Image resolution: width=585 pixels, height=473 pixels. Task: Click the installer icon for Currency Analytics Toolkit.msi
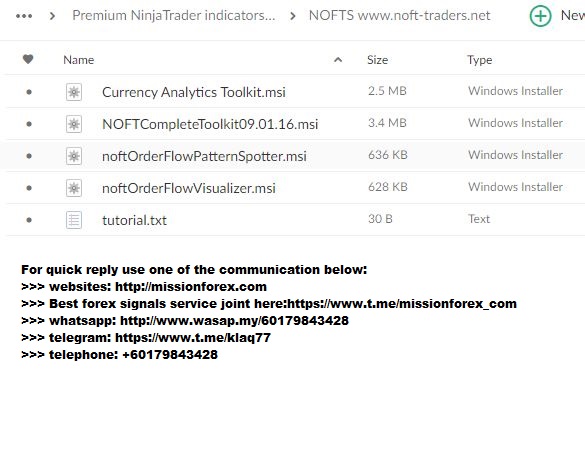coord(74,92)
